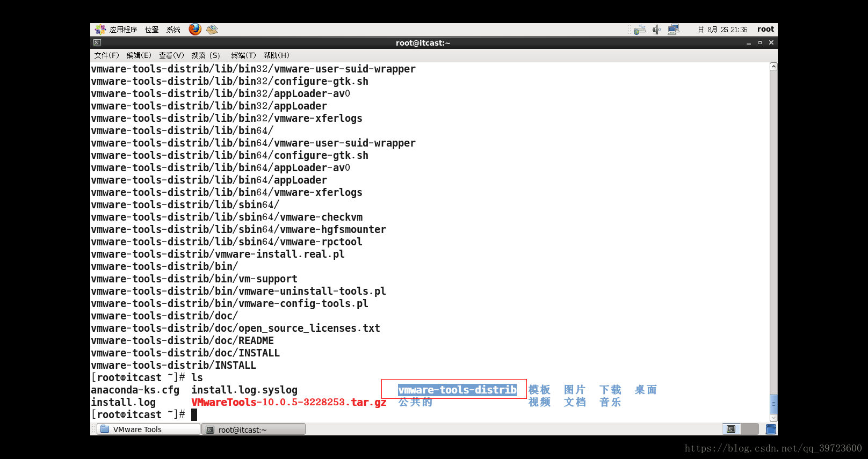Image resolution: width=868 pixels, height=459 pixels.
Task: Click the 图片 directory name
Action: [575, 390]
